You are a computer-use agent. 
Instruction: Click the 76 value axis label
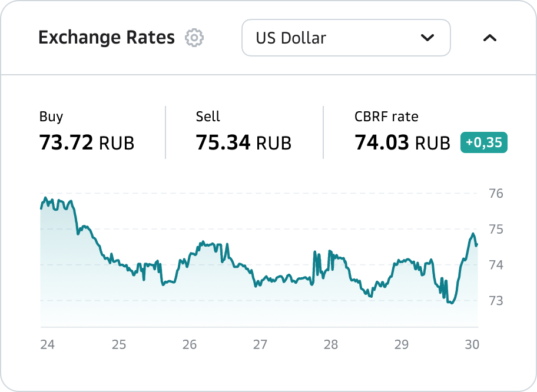(496, 193)
